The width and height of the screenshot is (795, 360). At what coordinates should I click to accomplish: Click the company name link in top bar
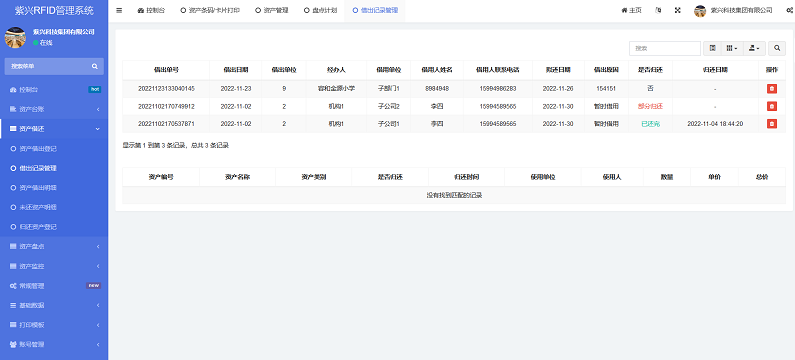[741, 10]
